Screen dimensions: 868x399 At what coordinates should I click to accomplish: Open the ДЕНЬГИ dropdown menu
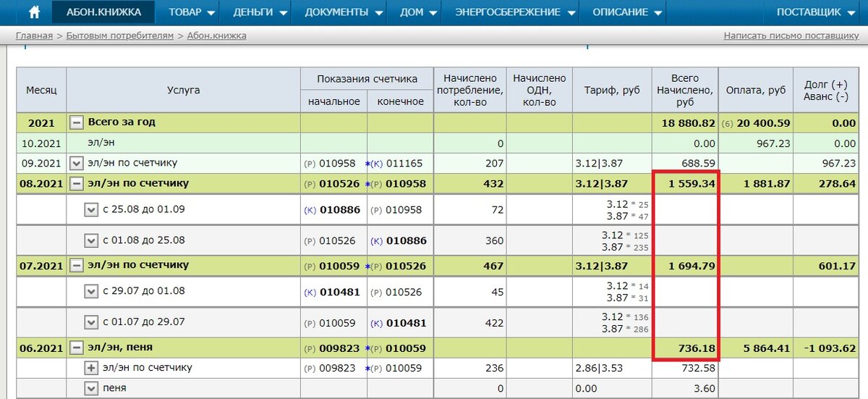260,12
